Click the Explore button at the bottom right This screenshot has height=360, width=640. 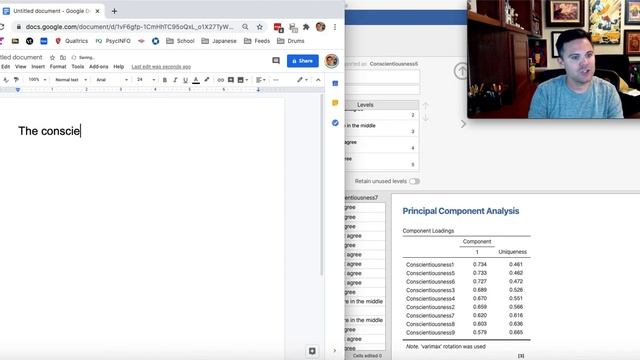coord(312,351)
